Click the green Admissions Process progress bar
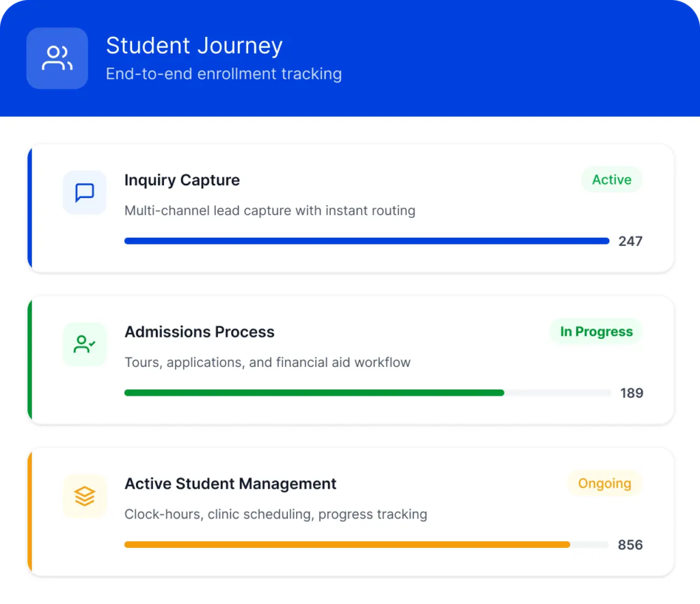 point(314,393)
